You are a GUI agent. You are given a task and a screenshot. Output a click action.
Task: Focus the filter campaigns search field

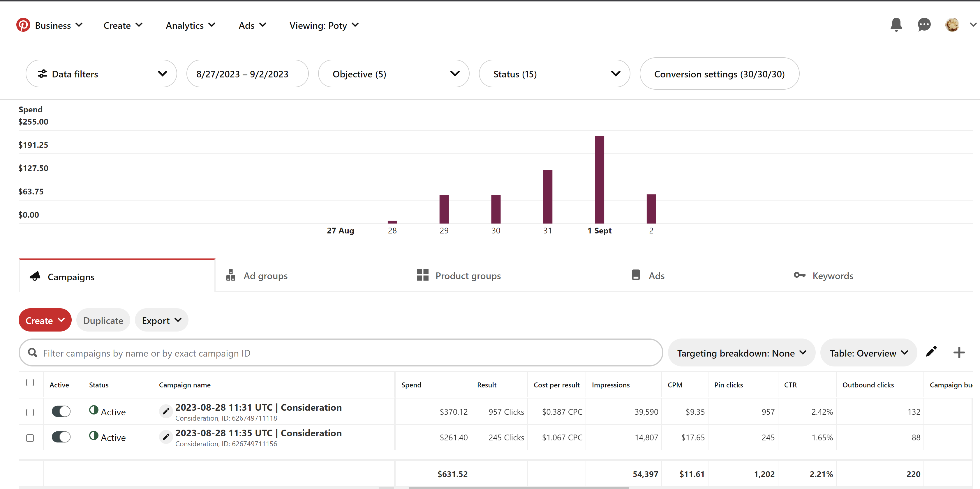341,353
